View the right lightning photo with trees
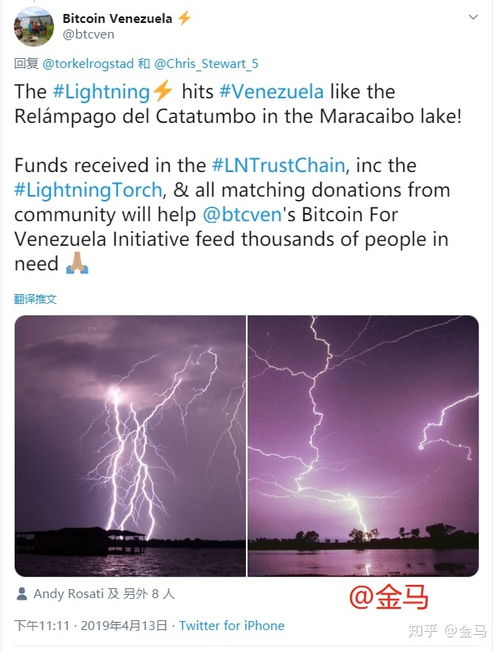Screen dimensions: 500x653 point(363,446)
